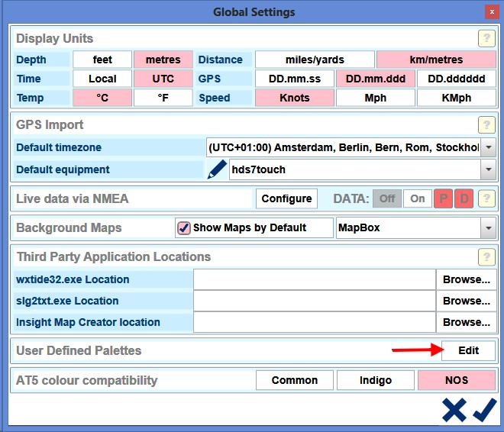Toggle Show Maps by Default checkbox
Image resolution: width=504 pixels, height=432 pixels.
(x=183, y=227)
